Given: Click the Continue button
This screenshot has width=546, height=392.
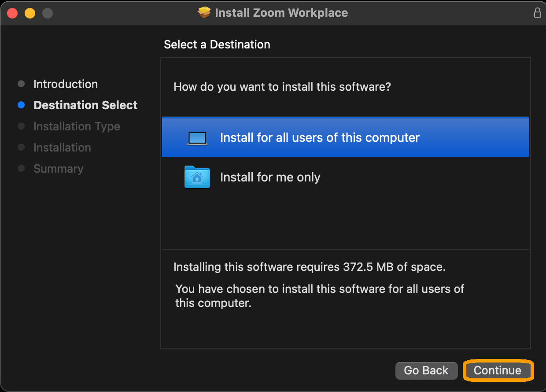Looking at the screenshot, I should coord(498,370).
